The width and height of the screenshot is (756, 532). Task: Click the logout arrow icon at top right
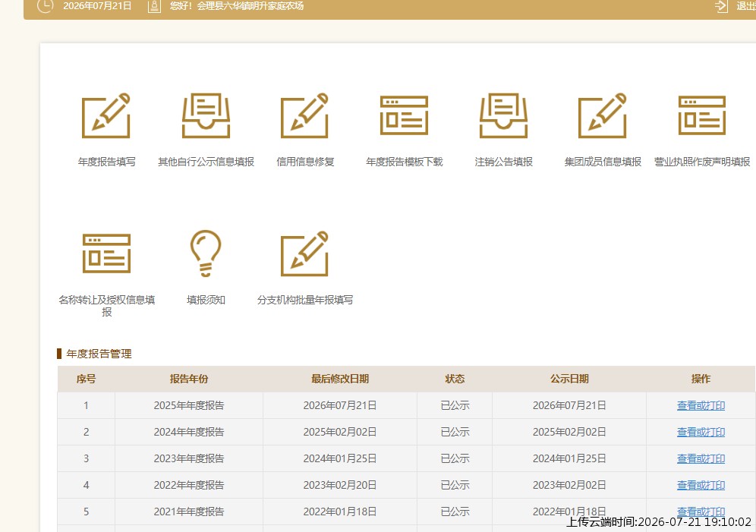[721, 6]
